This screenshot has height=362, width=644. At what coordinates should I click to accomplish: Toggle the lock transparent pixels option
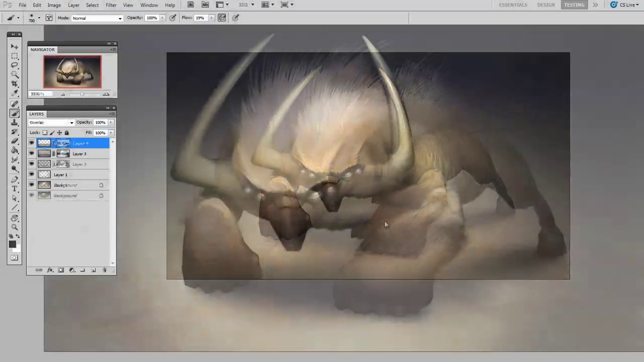point(45,133)
